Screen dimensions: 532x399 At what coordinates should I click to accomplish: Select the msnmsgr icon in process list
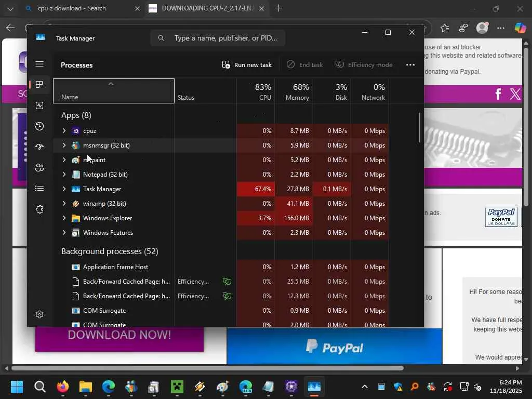click(76, 145)
